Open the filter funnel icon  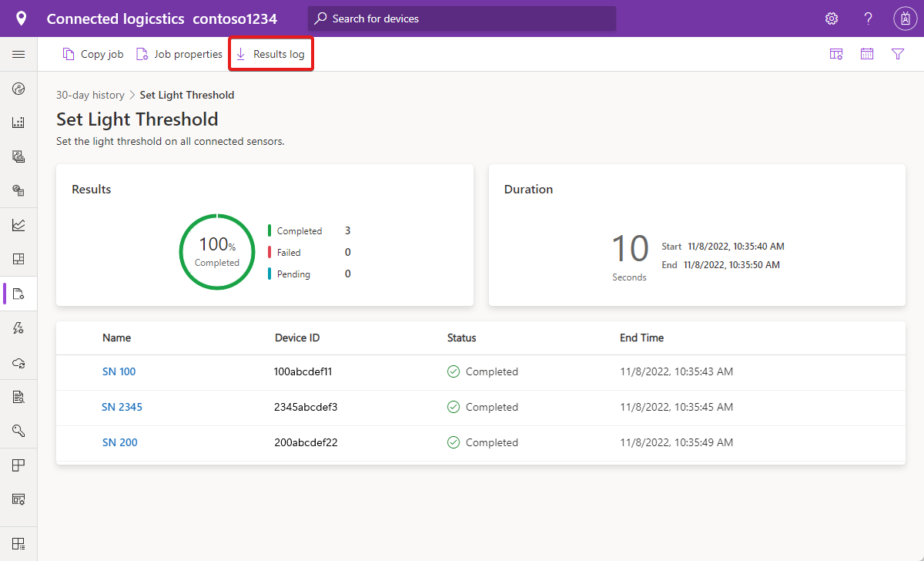898,54
